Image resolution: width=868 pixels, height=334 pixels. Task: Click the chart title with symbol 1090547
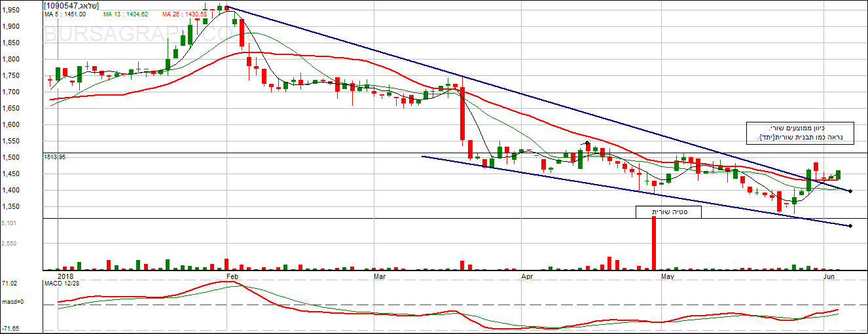click(71, 5)
